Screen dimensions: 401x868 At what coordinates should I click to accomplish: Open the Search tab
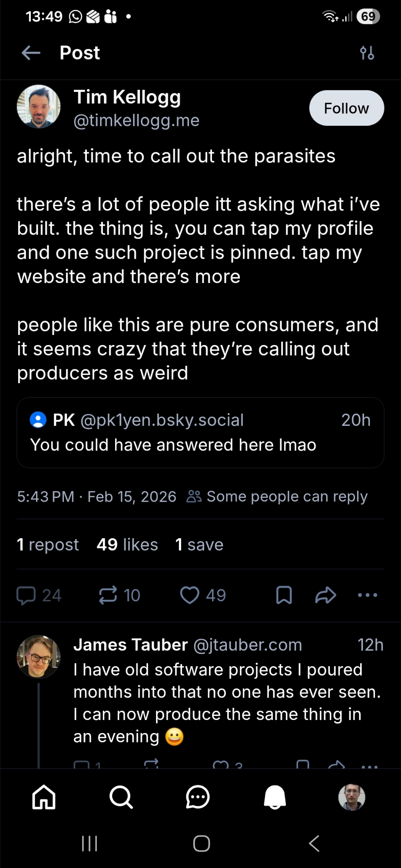pyautogui.click(x=121, y=797)
